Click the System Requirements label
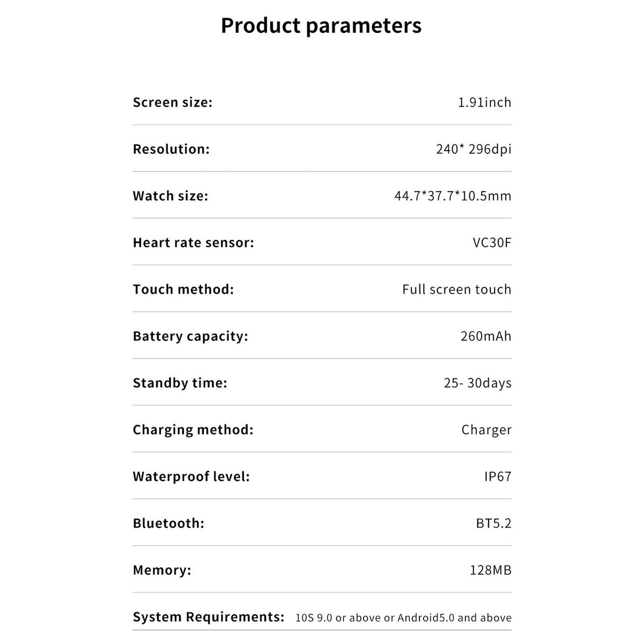This screenshot has width=644, height=644. point(208,617)
